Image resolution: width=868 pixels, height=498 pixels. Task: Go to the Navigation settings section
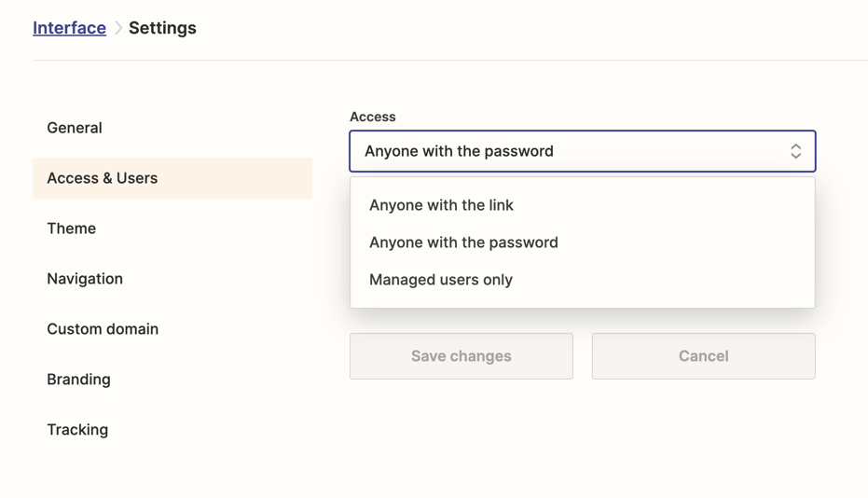85,279
